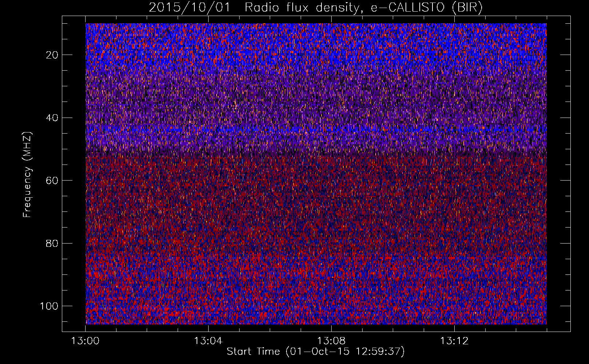Click the 13:04 time tick label

tap(208, 341)
